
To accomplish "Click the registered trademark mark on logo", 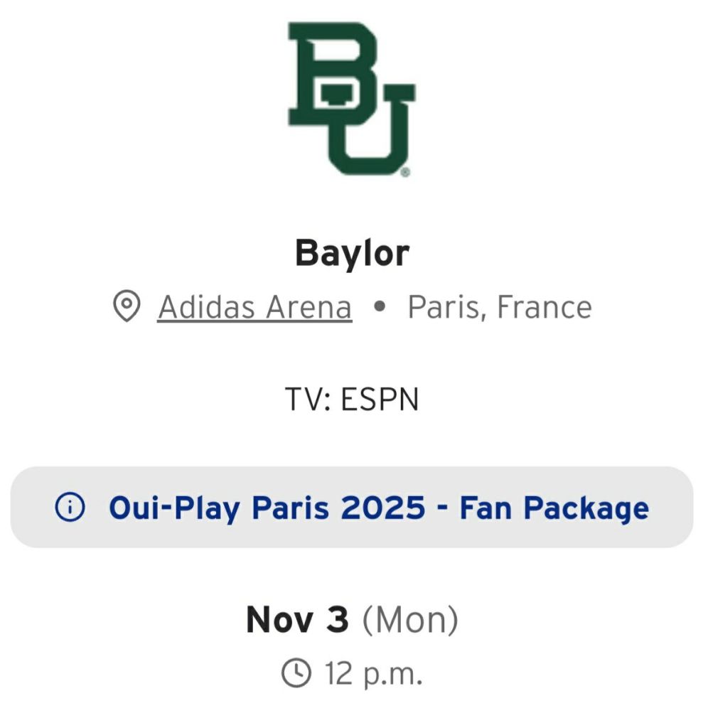I will point(404,172).
